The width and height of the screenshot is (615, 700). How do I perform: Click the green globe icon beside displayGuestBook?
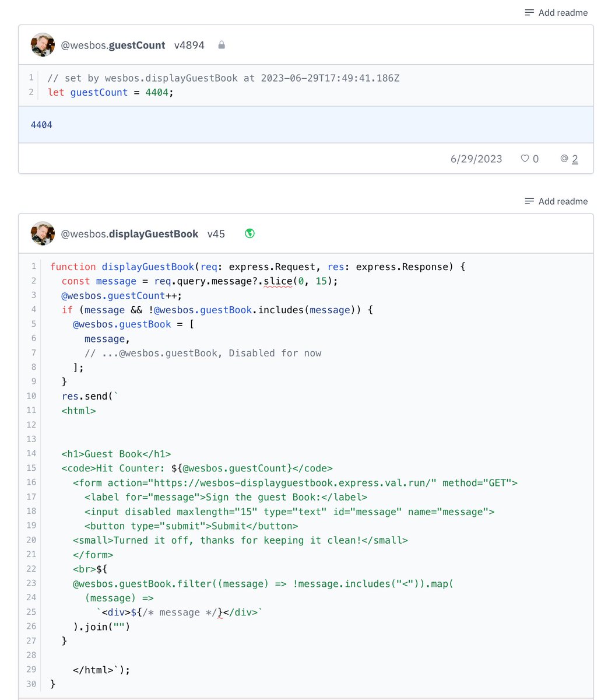(250, 233)
